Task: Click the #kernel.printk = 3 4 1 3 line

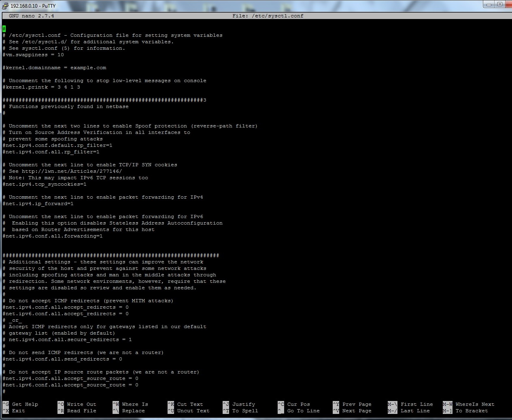Action: (41, 87)
